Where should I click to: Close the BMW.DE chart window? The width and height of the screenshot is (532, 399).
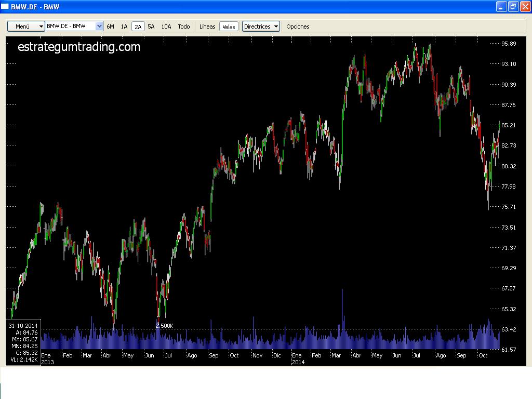(x=525, y=6)
